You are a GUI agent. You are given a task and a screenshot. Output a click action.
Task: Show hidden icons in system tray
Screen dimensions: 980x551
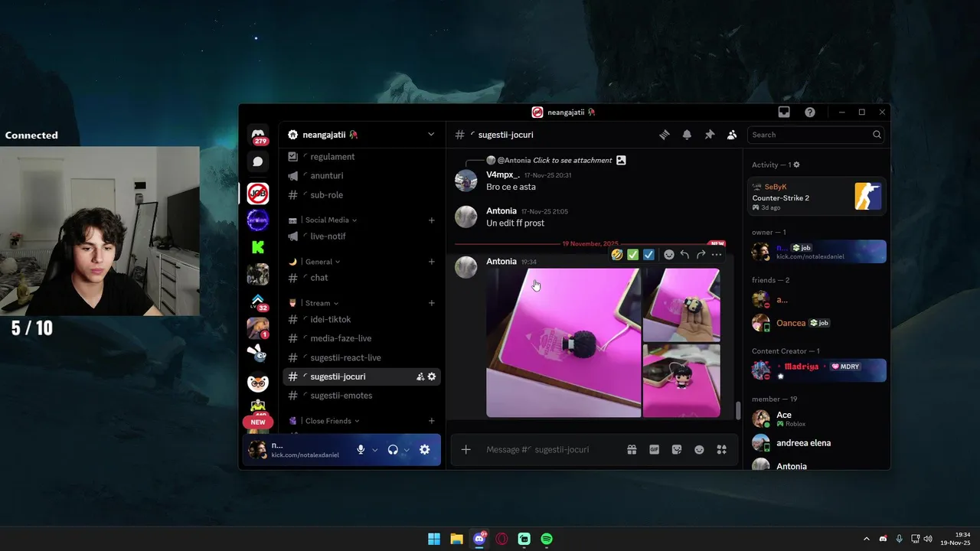click(x=867, y=539)
